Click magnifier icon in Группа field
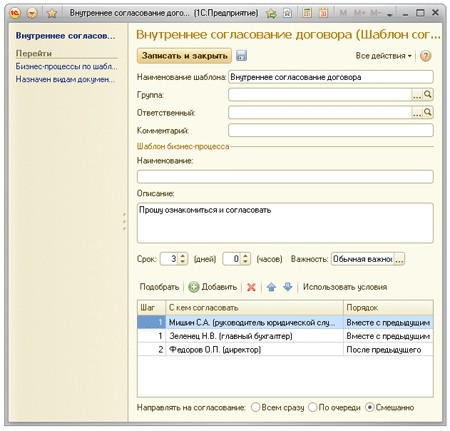This screenshot has width=450, height=431. (428, 95)
